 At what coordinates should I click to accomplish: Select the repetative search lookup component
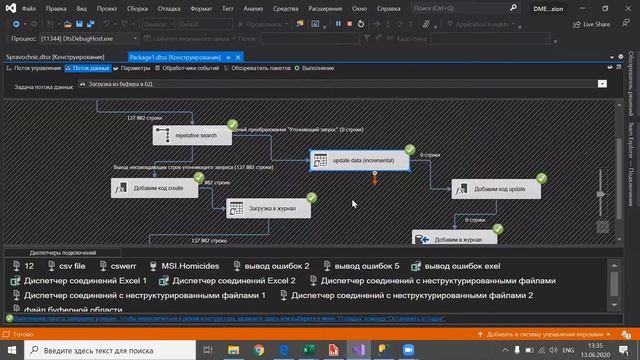point(192,135)
